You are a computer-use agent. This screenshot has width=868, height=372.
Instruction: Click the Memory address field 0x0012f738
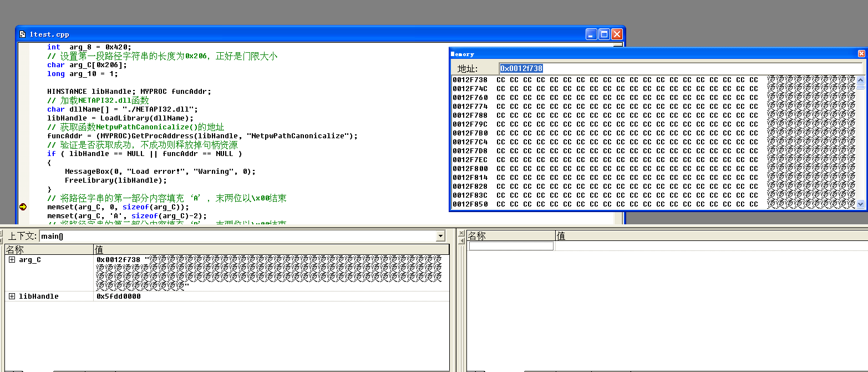pos(681,68)
